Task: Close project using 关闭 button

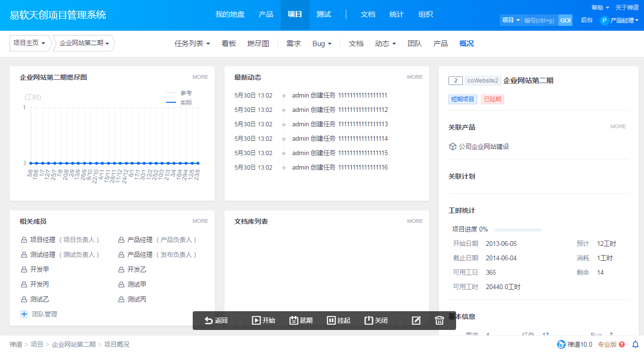Action: [376, 320]
